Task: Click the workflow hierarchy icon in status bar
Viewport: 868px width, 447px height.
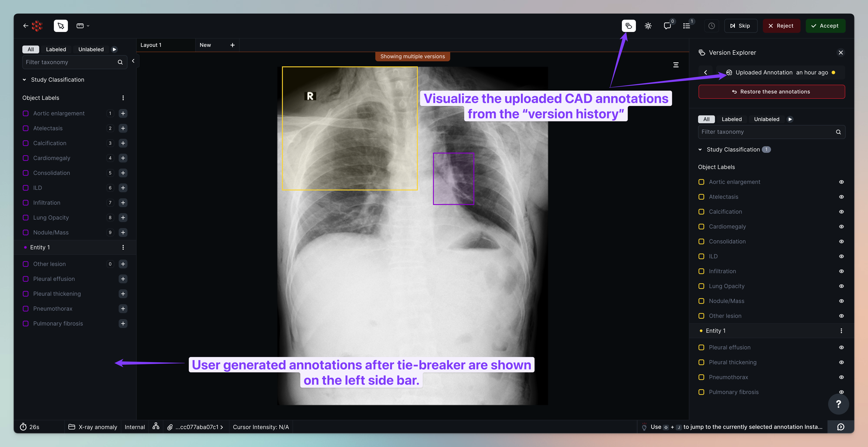Action: (x=156, y=426)
